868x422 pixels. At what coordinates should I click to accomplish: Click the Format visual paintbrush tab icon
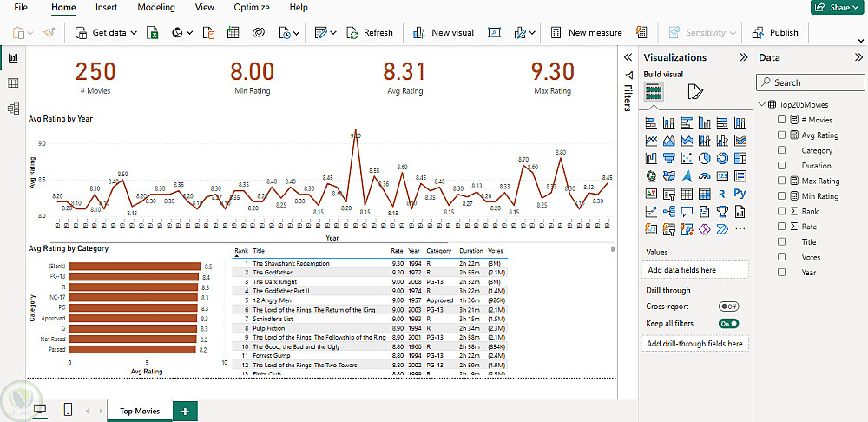coord(694,91)
